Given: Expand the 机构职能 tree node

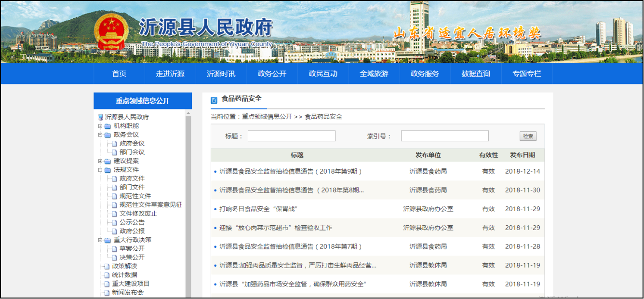Looking at the screenshot, I should (100, 126).
